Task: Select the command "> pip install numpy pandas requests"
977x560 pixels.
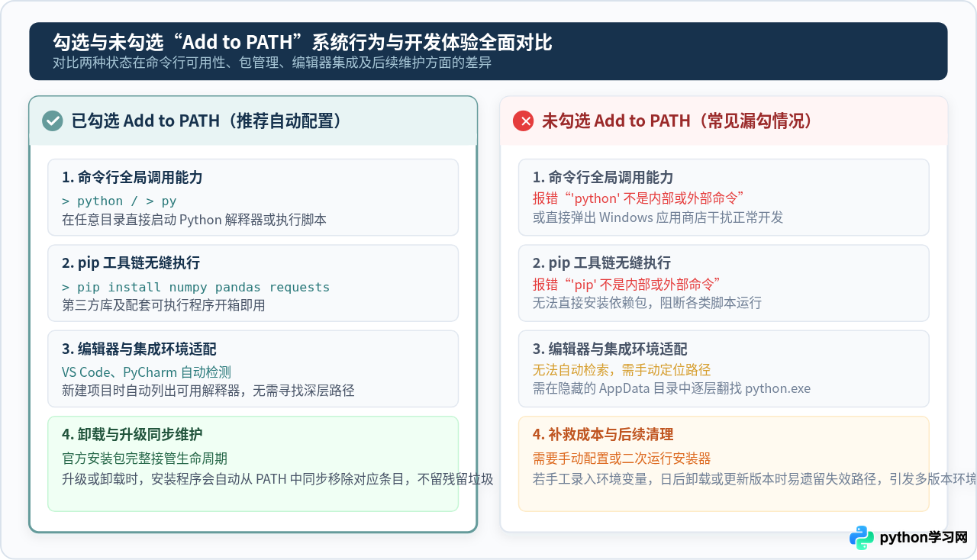Action: click(x=196, y=287)
